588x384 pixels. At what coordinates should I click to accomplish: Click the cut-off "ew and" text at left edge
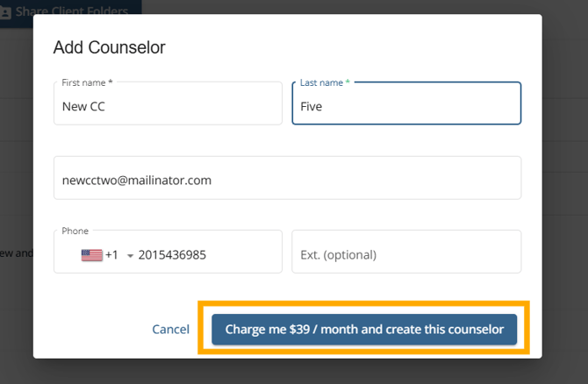17,253
